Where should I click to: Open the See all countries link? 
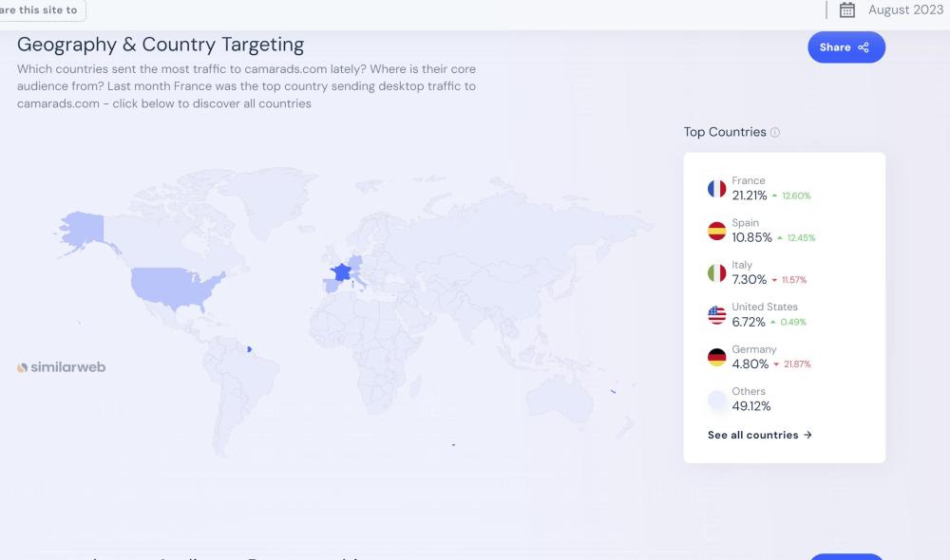pos(759,435)
